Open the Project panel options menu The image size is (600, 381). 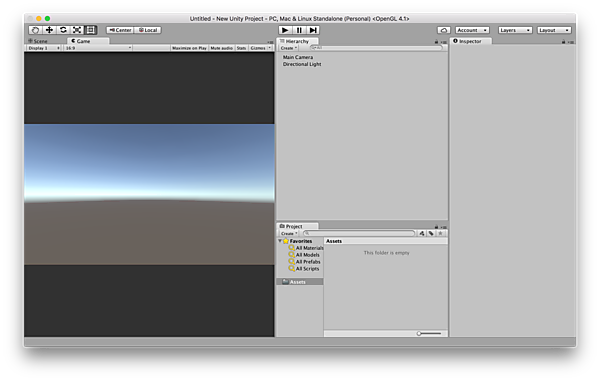(x=443, y=227)
